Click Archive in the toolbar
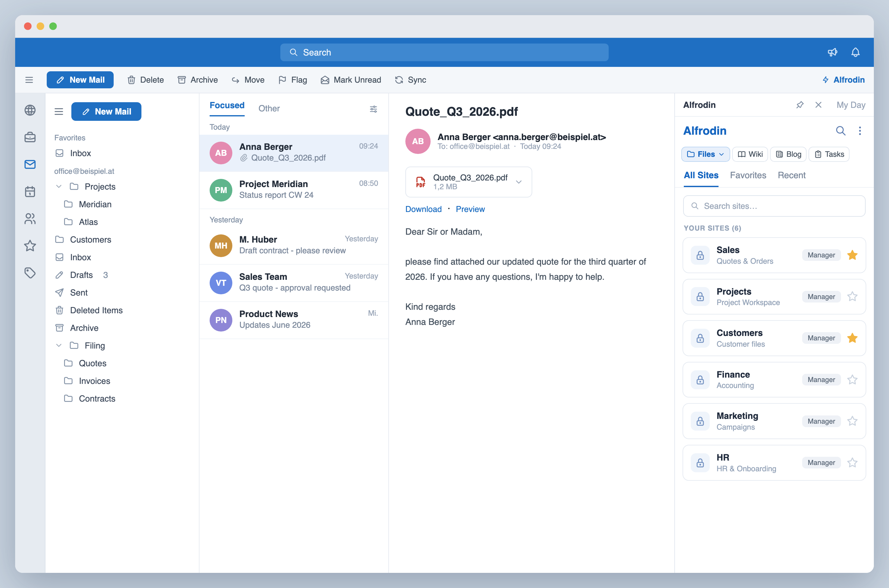 pos(198,80)
